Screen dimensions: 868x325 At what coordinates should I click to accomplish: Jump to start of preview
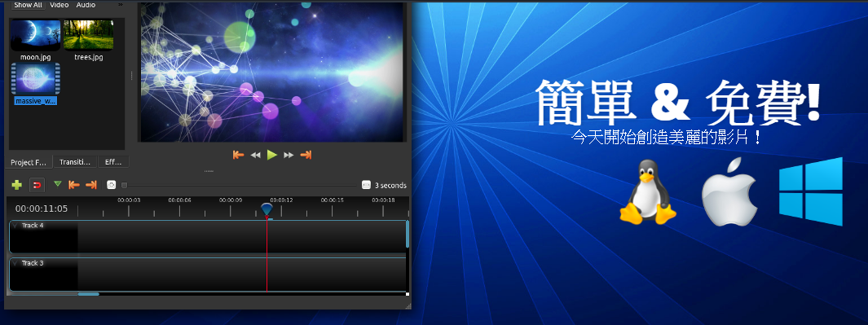(x=239, y=155)
